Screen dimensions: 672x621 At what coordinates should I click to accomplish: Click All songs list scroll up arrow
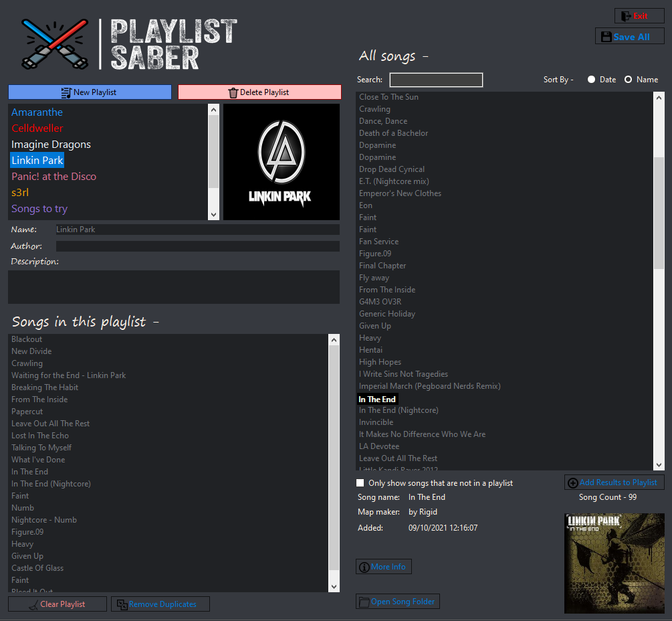coord(659,98)
